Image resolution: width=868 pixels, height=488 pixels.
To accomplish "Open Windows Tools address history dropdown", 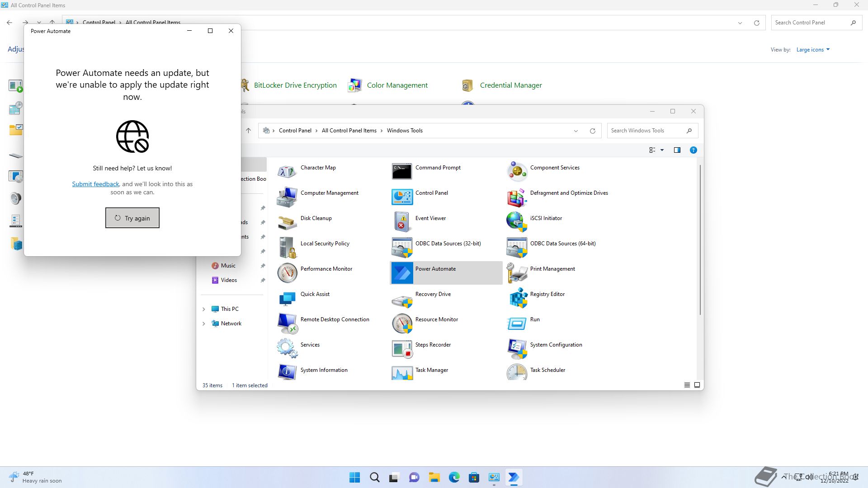I will [x=576, y=131].
